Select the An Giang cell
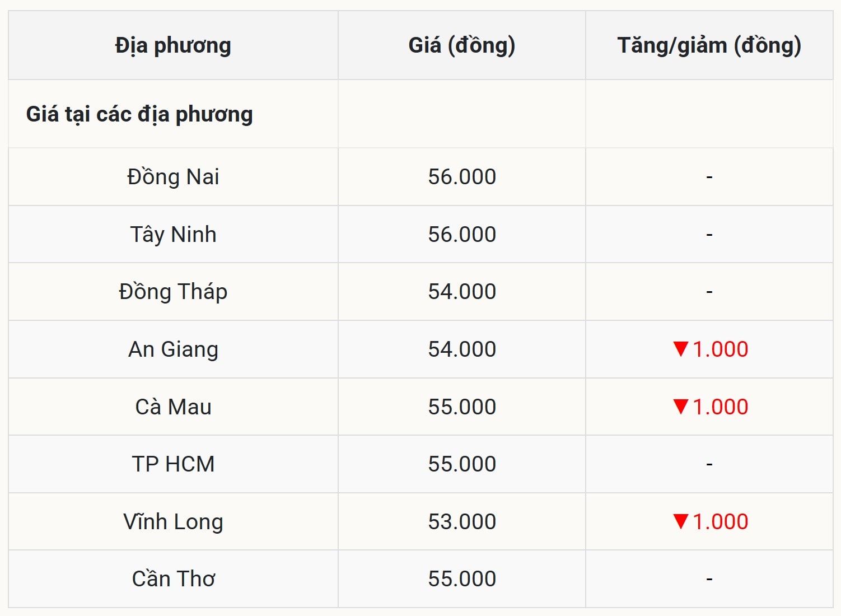The height and width of the screenshot is (616, 841). tap(173, 349)
